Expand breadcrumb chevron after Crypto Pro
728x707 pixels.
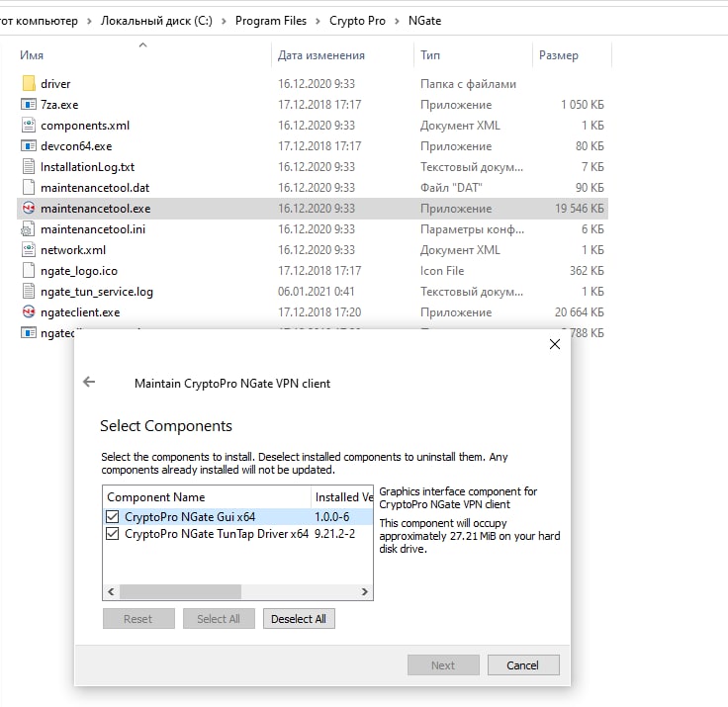pyautogui.click(x=397, y=21)
